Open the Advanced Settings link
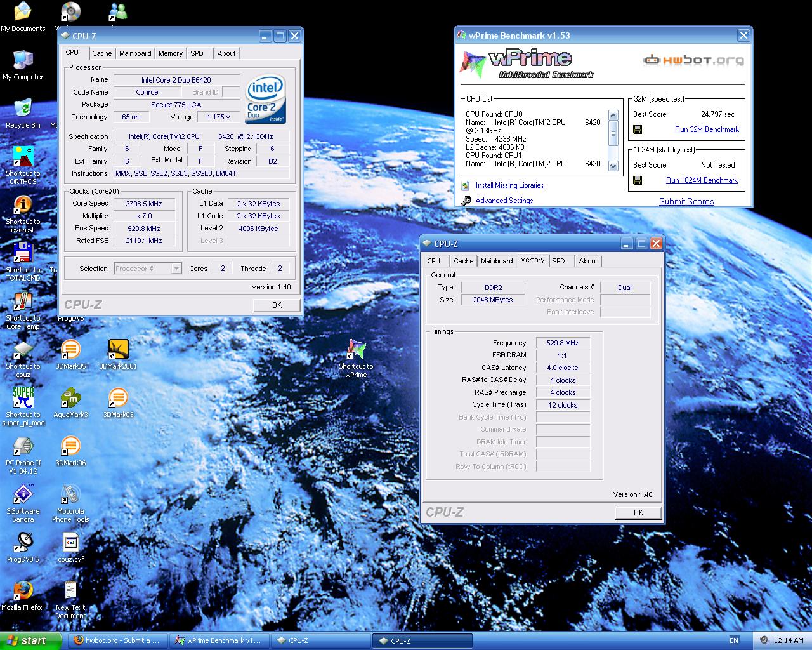Viewport: 812px width, 650px height. (504, 201)
